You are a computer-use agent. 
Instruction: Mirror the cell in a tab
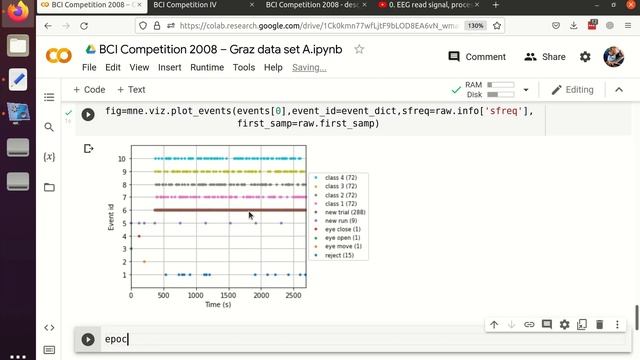(582, 324)
